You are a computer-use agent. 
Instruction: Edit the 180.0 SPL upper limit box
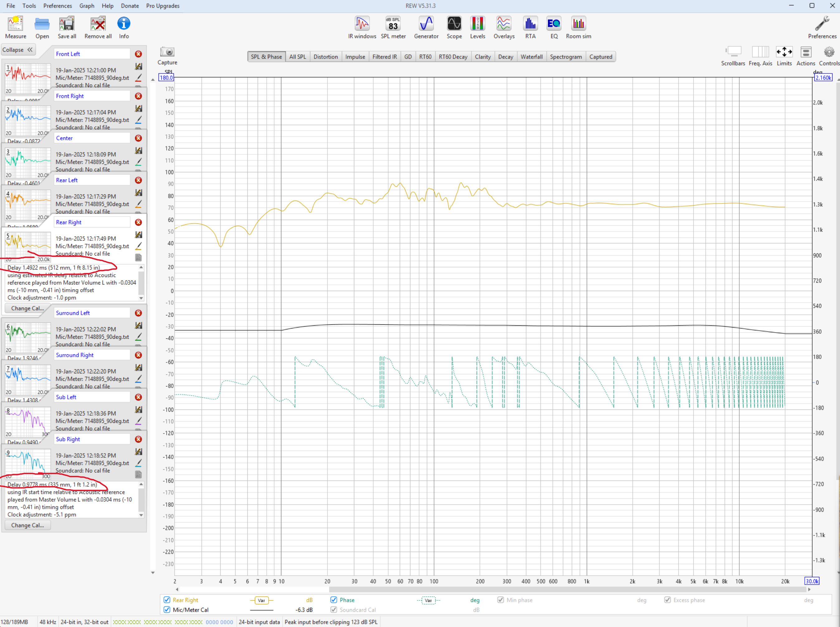coord(166,78)
